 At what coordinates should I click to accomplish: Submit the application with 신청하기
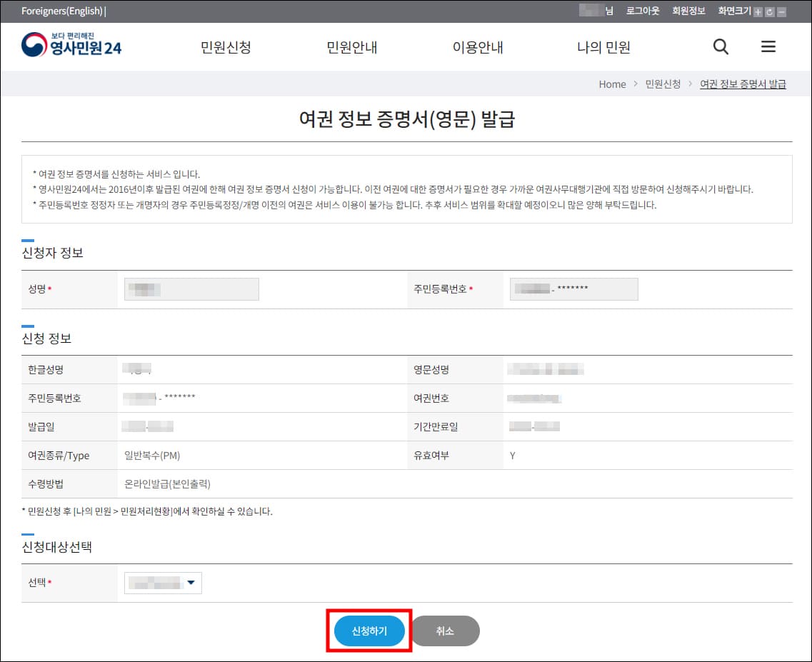[x=369, y=631]
